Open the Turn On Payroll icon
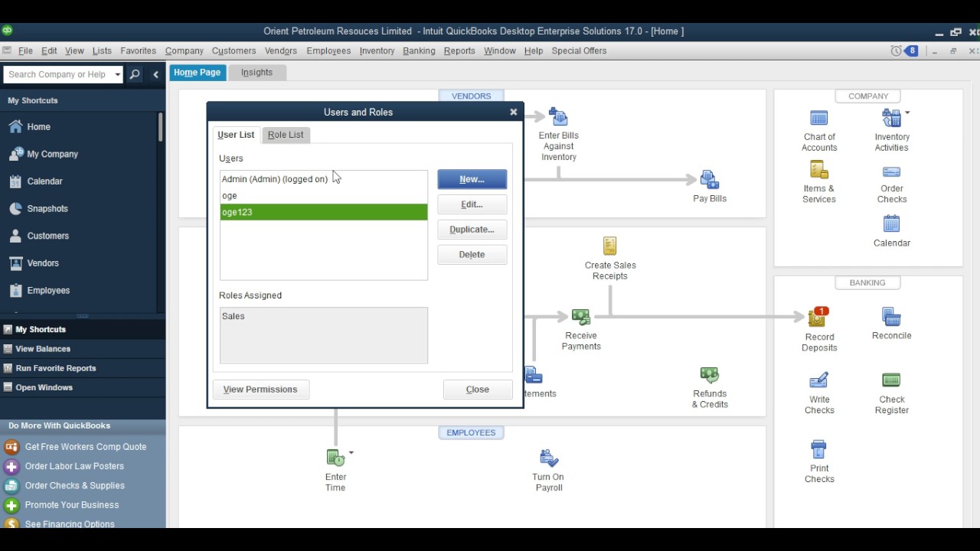The height and width of the screenshot is (551, 980). 548,458
